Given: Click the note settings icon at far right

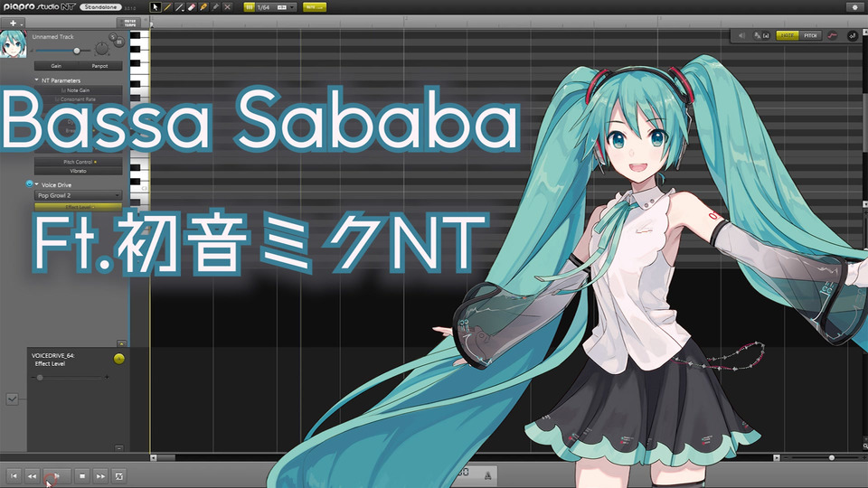Looking at the screenshot, I should [x=852, y=35].
